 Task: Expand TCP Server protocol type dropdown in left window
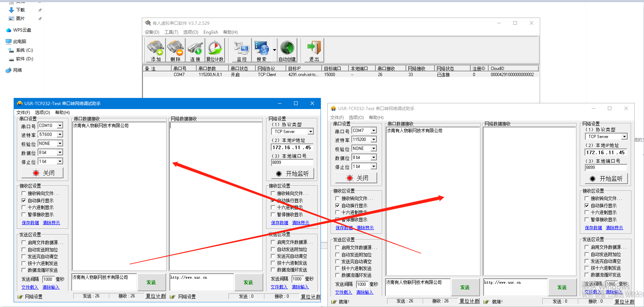[x=311, y=132]
